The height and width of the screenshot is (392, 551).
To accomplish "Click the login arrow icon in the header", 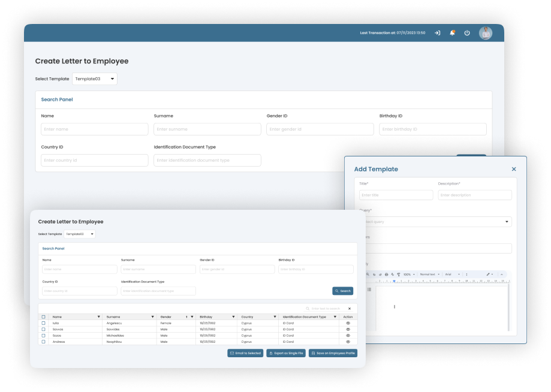I will (x=437, y=33).
